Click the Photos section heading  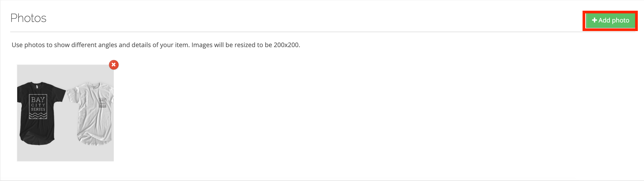click(28, 18)
